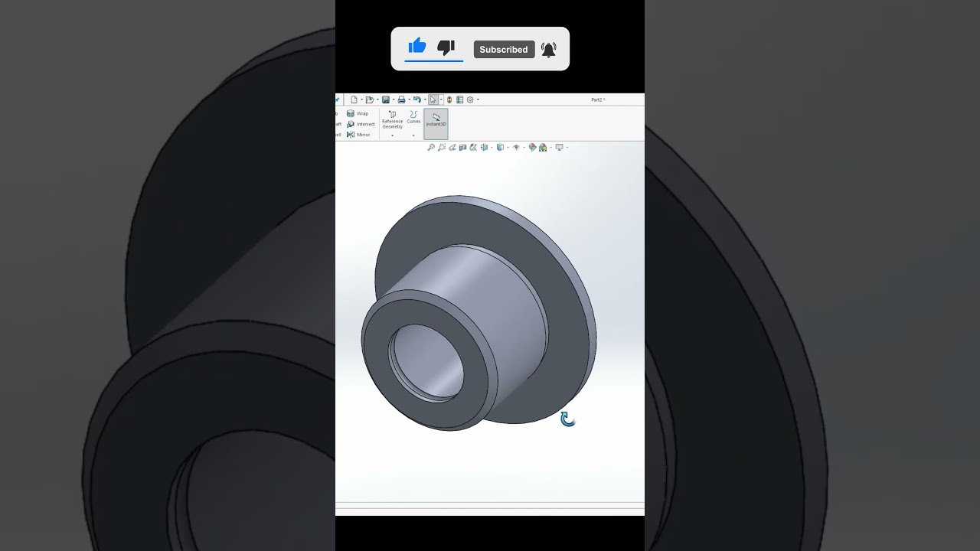The image size is (980, 551).
Task: Open the Open file dropdown arrow
Action: (377, 99)
